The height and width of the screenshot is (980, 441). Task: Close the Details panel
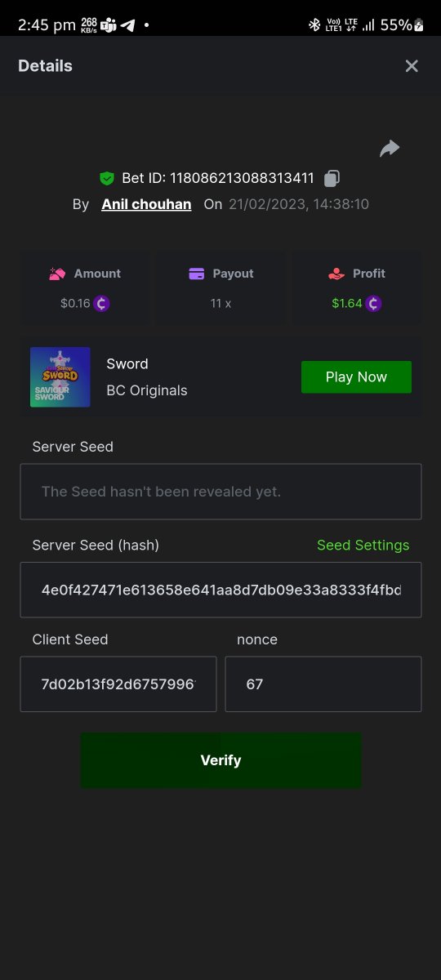coord(412,66)
